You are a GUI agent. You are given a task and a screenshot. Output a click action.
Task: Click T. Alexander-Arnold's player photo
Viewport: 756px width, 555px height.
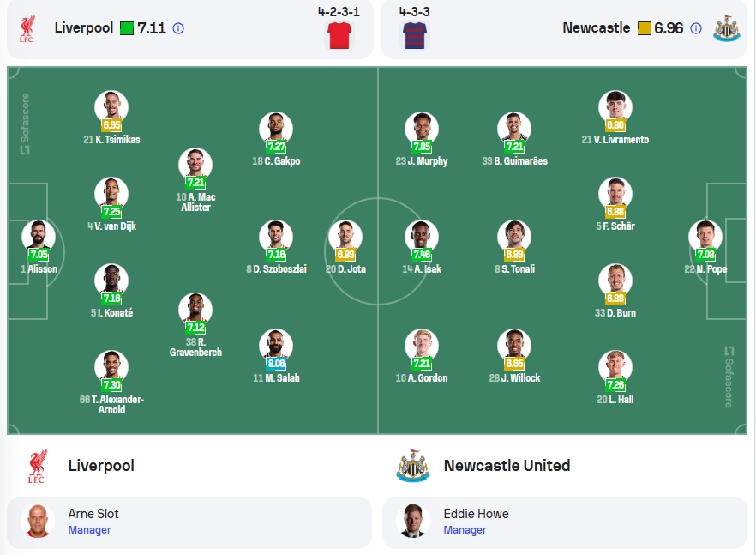(111, 367)
